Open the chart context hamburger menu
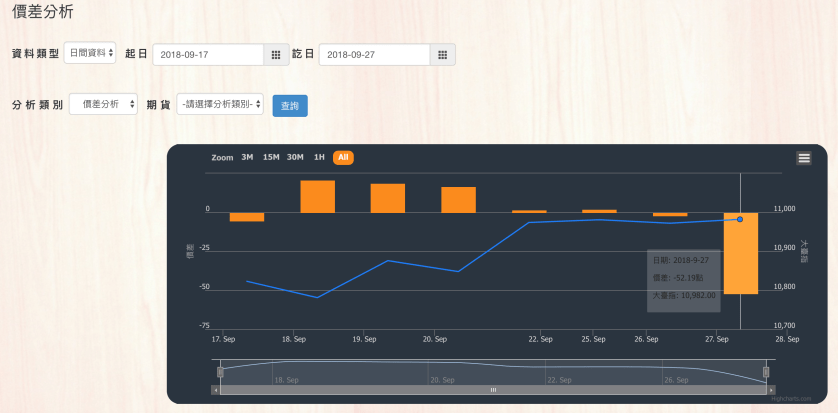 804,158
